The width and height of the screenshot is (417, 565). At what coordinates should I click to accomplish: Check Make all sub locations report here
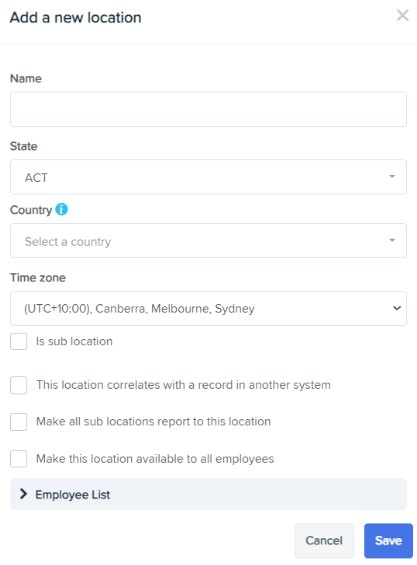click(18, 422)
